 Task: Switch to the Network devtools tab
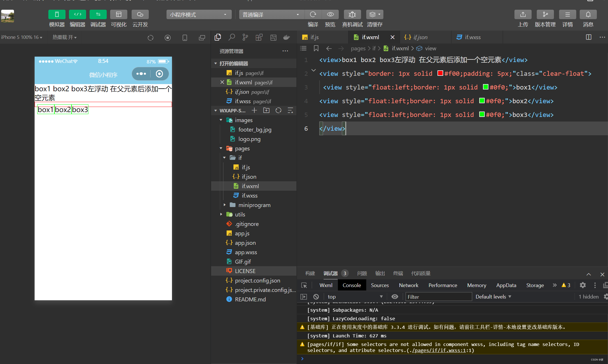point(408,285)
